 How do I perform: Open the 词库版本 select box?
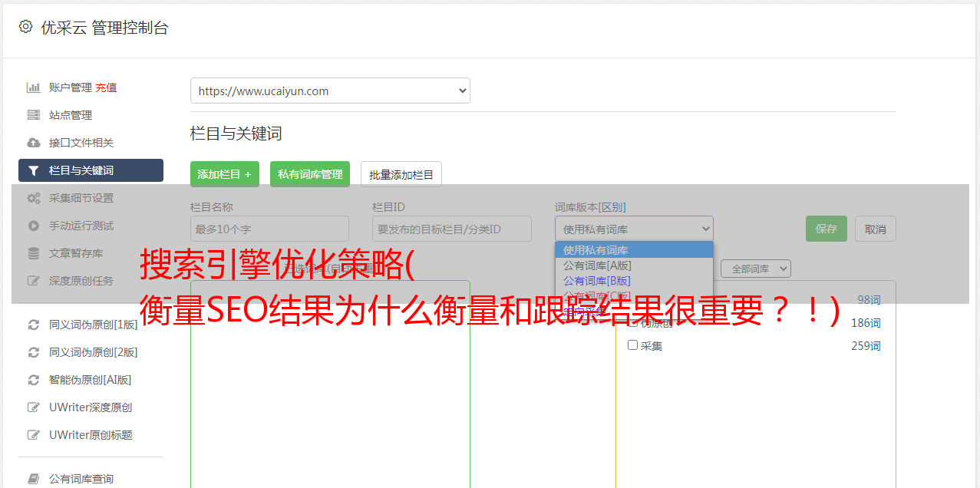[x=634, y=229]
